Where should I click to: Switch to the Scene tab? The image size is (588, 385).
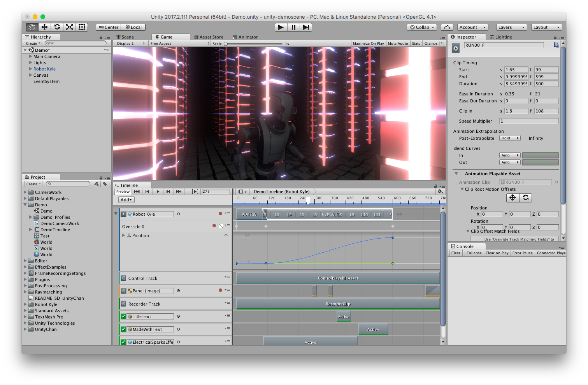125,37
